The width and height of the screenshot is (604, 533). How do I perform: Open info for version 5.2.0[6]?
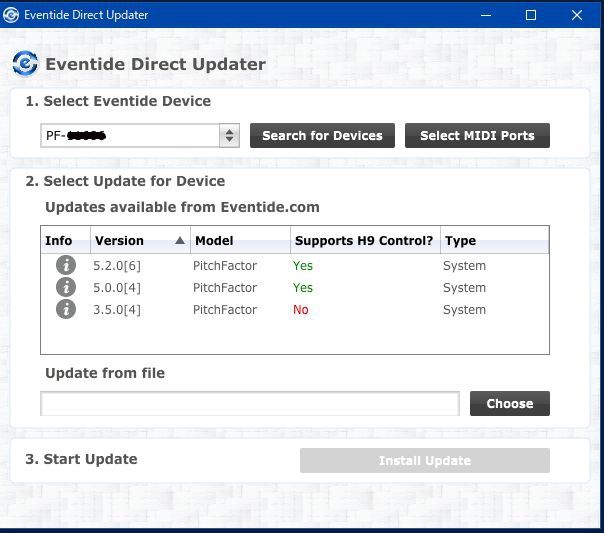click(66, 265)
